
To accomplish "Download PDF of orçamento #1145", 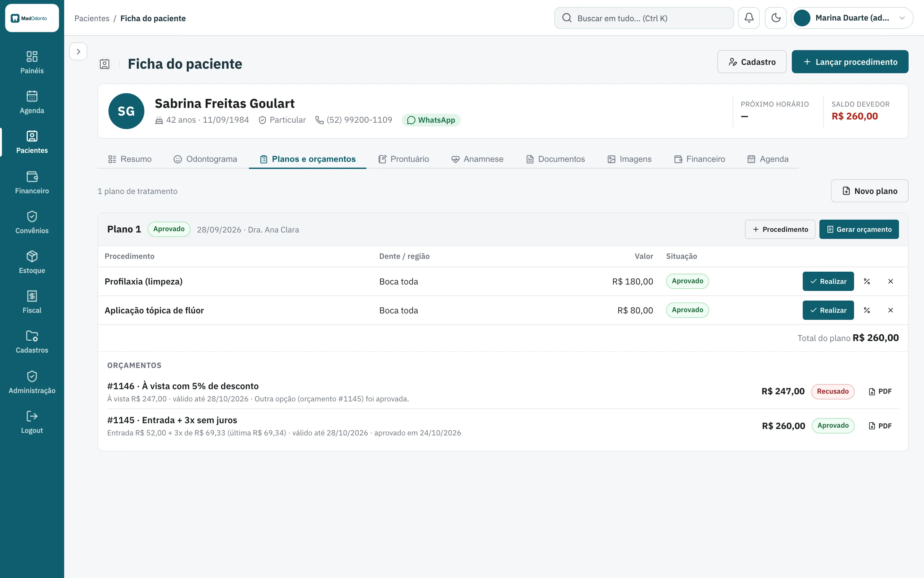I will tap(880, 426).
